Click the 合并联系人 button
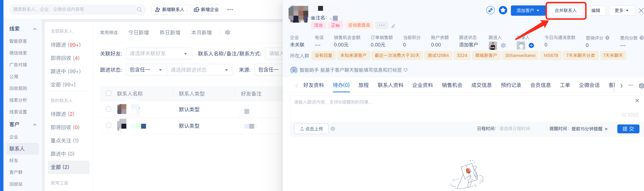 click(566, 11)
